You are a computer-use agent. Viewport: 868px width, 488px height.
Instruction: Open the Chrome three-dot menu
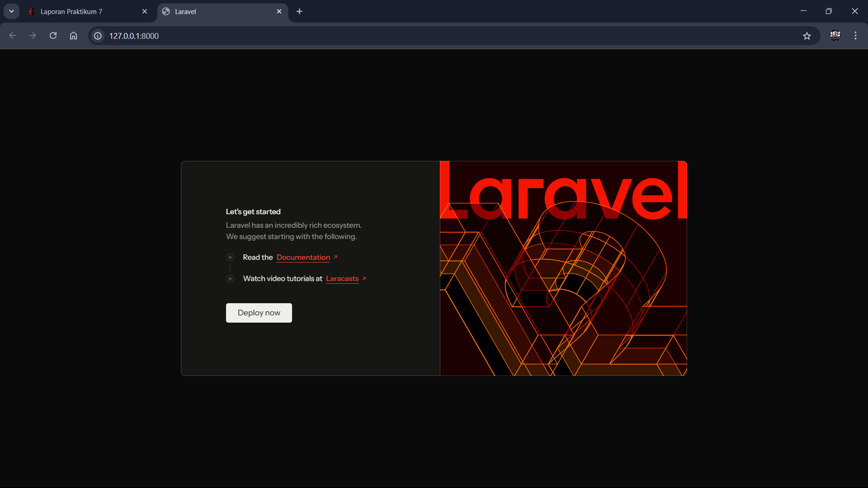pos(856,36)
